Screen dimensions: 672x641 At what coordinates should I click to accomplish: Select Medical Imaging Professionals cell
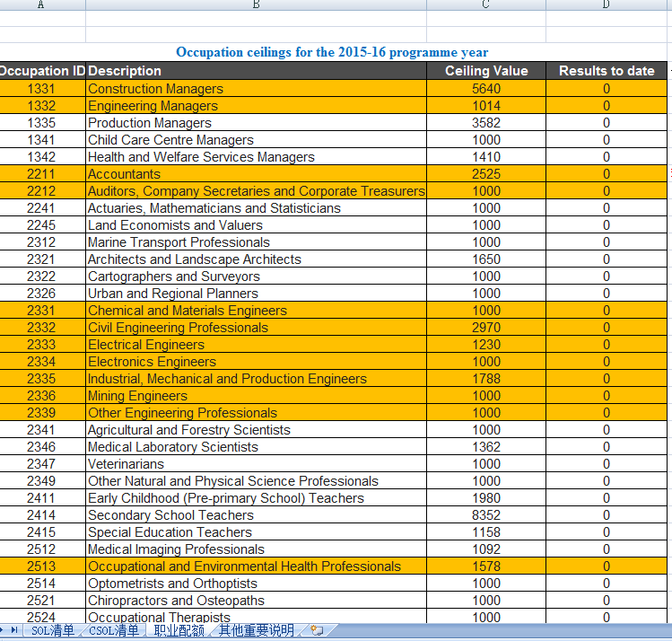[256, 549]
